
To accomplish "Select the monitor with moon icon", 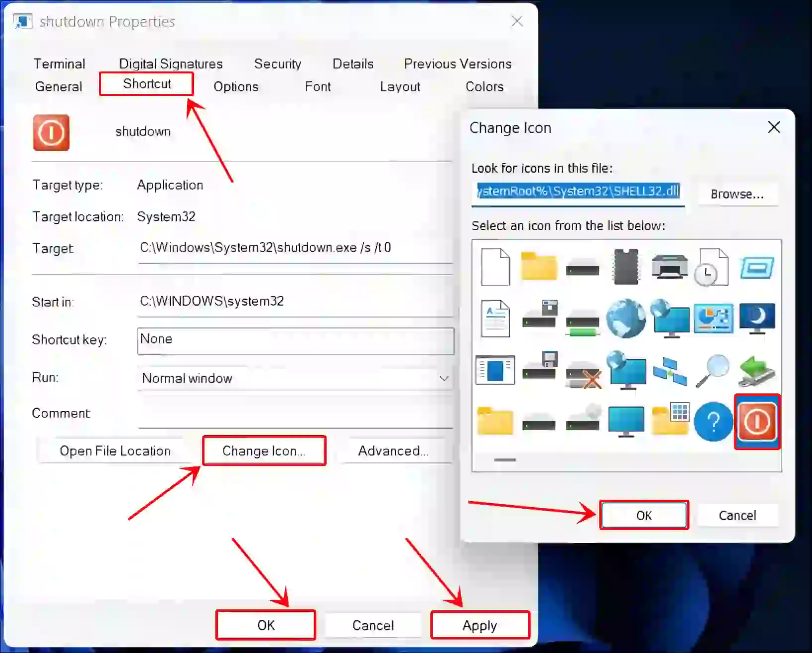I will pyautogui.click(x=757, y=319).
